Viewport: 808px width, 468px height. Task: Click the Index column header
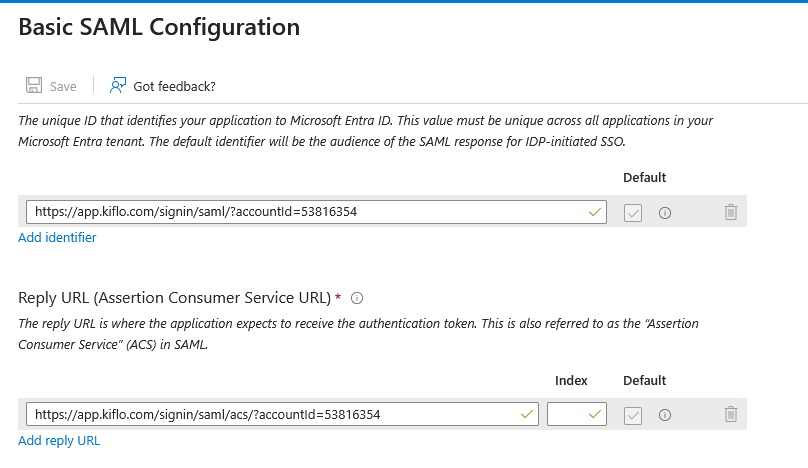pos(571,380)
